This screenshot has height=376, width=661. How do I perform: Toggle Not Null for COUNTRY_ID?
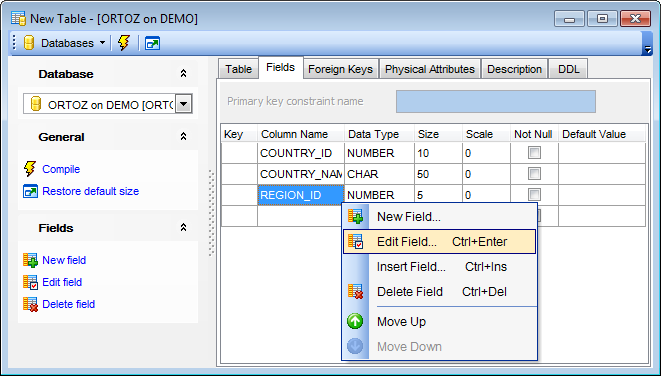point(534,153)
